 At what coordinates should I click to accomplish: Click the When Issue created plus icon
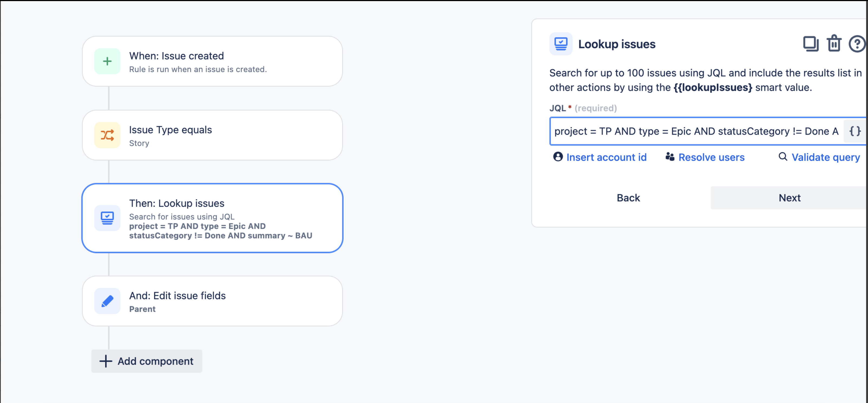click(106, 61)
